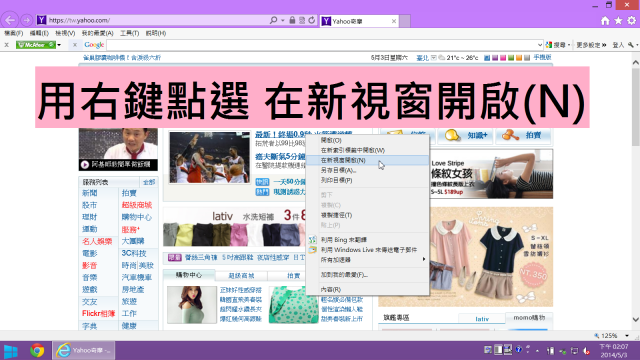
Task: Close the McAfee toolbar with its X
Action: click(7, 45)
